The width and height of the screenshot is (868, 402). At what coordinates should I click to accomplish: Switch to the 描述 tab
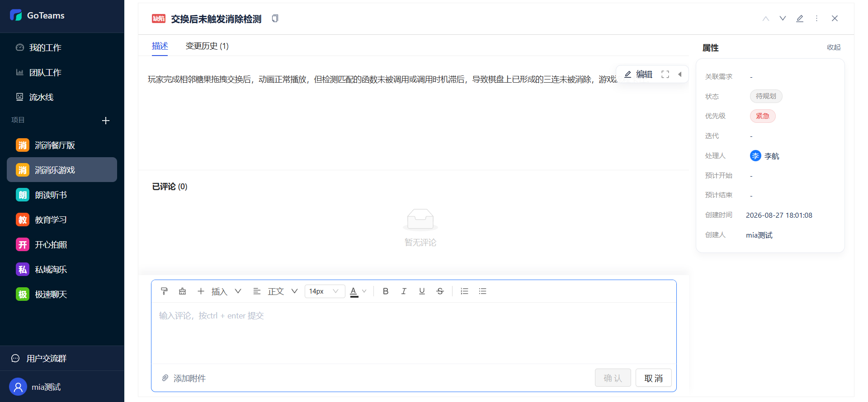point(160,46)
